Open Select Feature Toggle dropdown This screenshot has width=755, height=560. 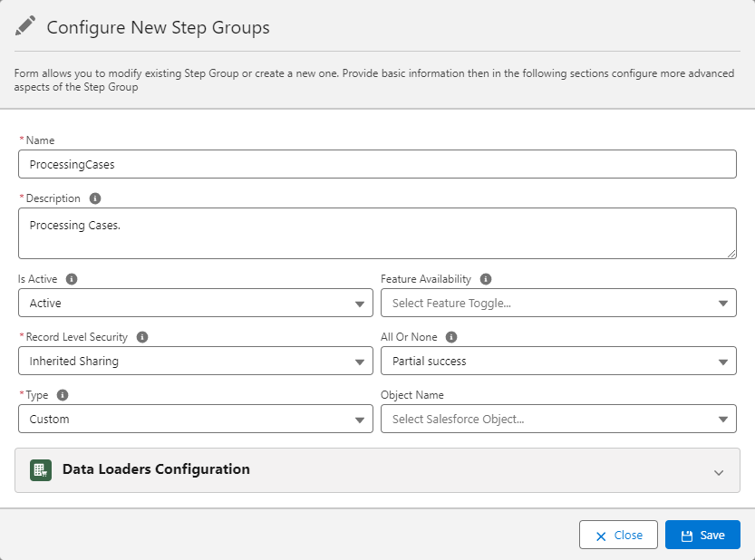558,304
